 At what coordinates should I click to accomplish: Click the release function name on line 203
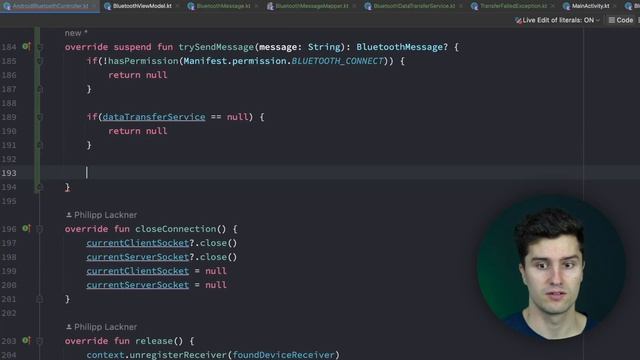(x=154, y=341)
